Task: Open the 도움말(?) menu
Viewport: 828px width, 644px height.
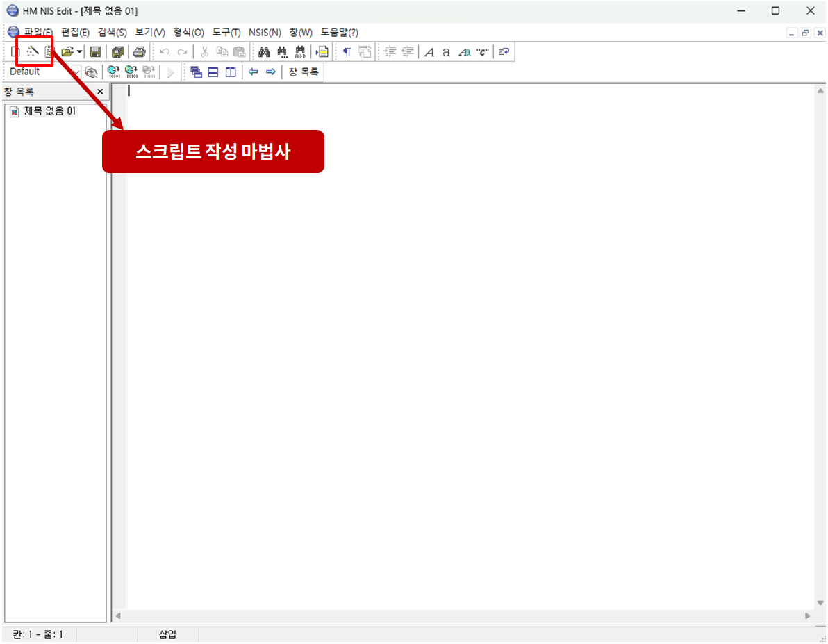Action: tap(340, 32)
